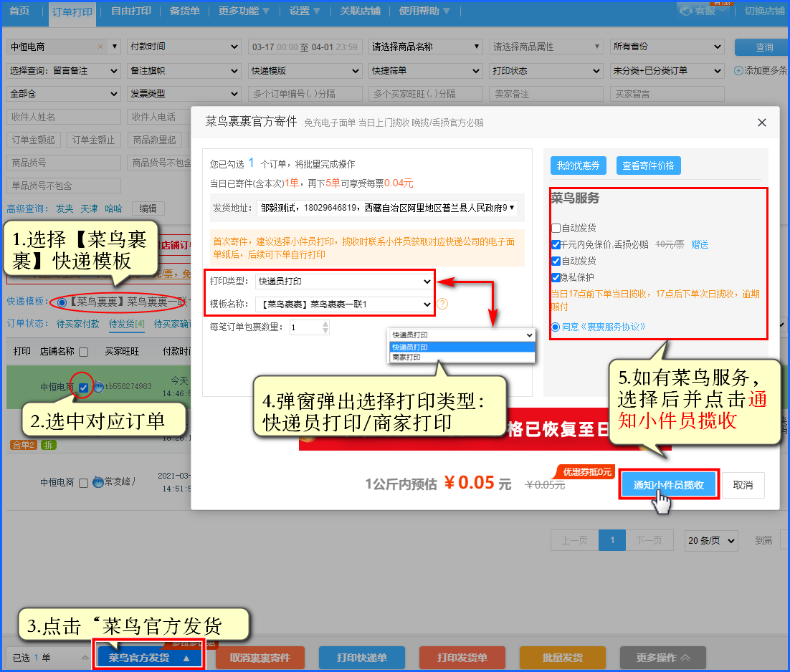Open the 付款时间 dropdown
Viewport: 790px width, 672px height.
point(184,47)
